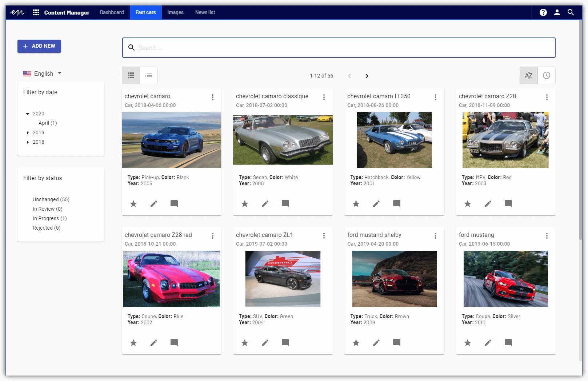
Task: Sort items by date using clock icon
Action: [546, 75]
